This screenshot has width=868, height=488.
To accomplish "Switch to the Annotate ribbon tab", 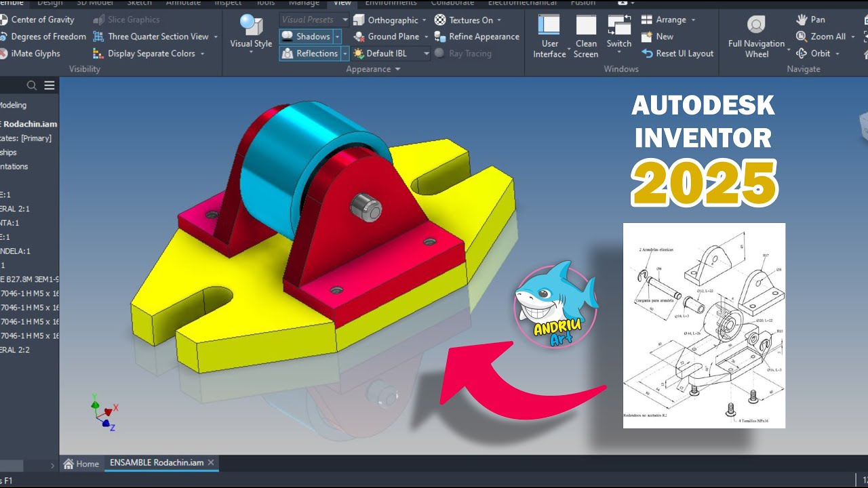I will pyautogui.click(x=184, y=3).
